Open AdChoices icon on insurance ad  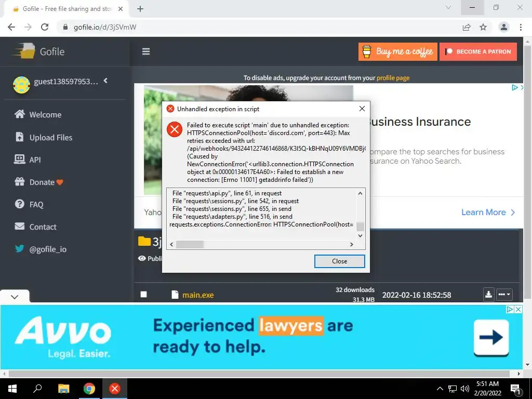coord(515,87)
